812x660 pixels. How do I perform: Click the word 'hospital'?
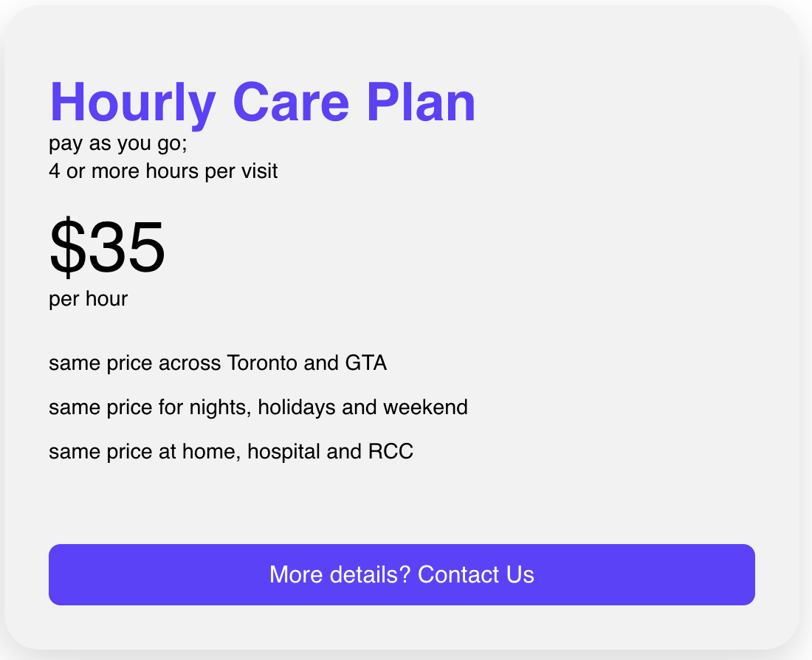click(284, 451)
